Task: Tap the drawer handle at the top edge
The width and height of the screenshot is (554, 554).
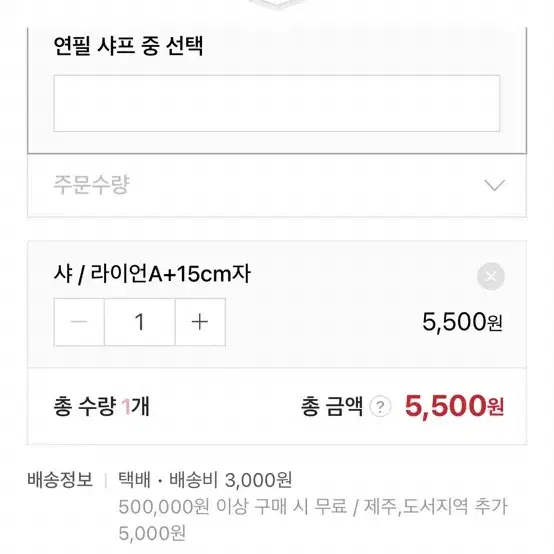Action: coord(277,4)
